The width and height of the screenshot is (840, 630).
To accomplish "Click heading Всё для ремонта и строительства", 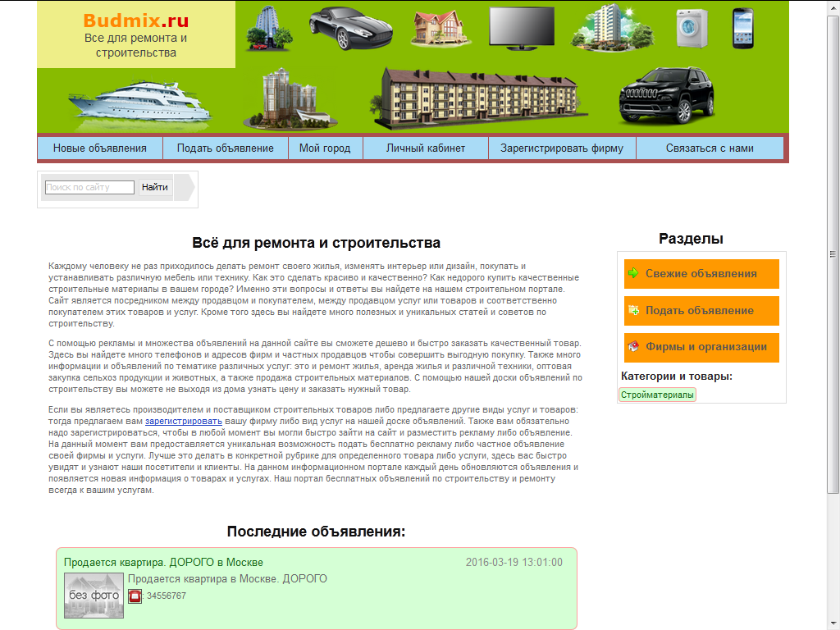I will pos(316,243).
